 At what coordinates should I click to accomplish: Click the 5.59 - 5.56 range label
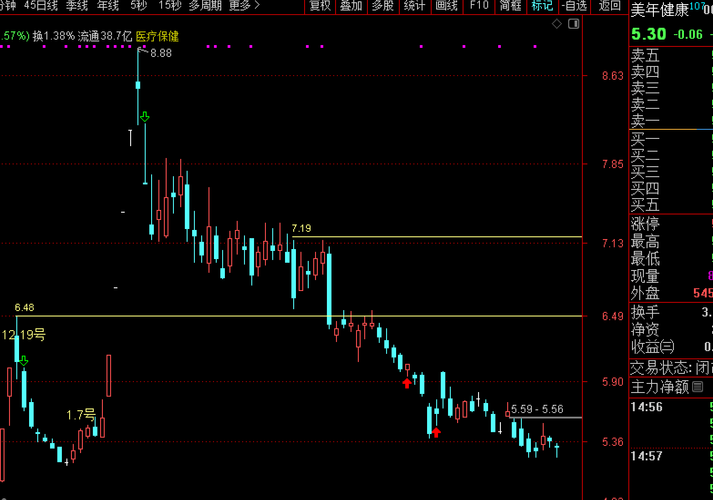tap(537, 409)
